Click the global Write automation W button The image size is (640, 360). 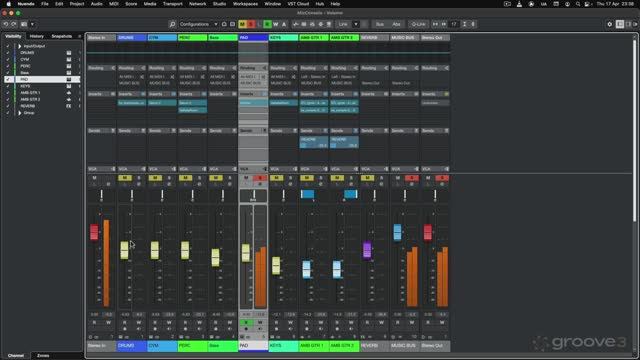[x=276, y=24]
